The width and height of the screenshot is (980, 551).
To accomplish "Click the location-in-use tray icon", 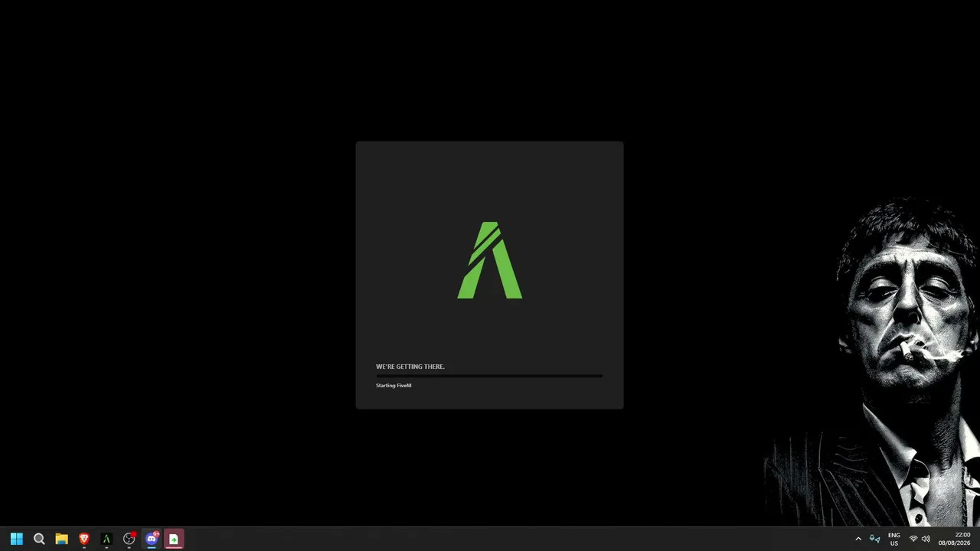I will (877, 540).
